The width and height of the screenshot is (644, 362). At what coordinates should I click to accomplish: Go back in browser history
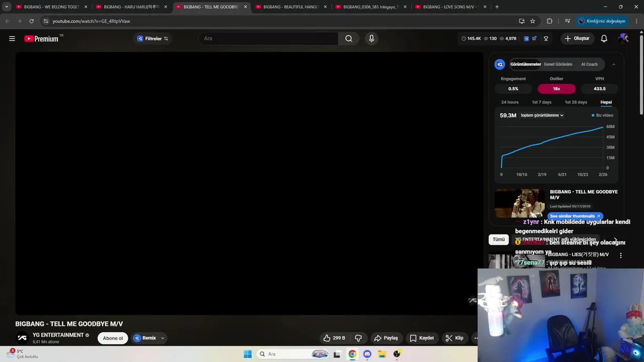click(7, 21)
